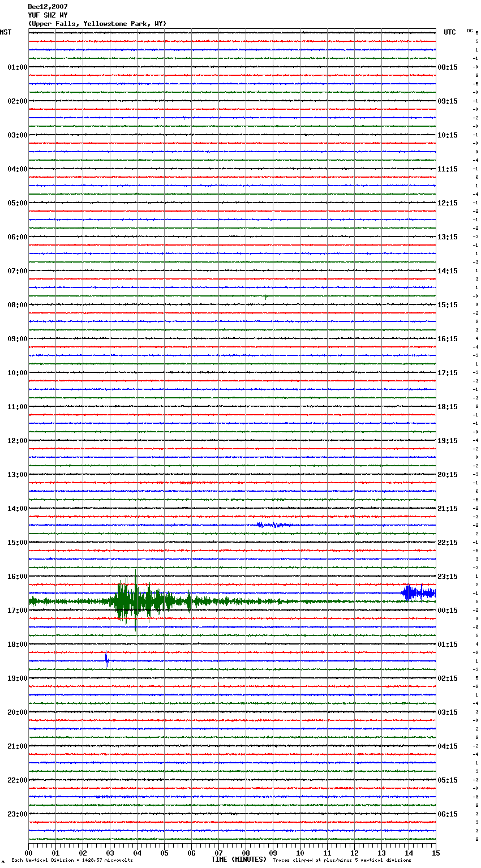
Task: Click the UTC axis header
Action: coord(450,32)
